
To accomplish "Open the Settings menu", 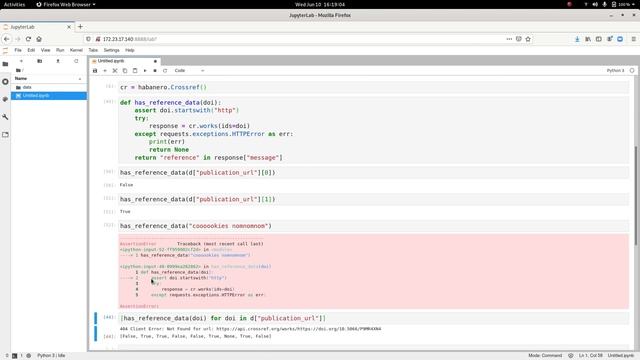I will (111, 50).
